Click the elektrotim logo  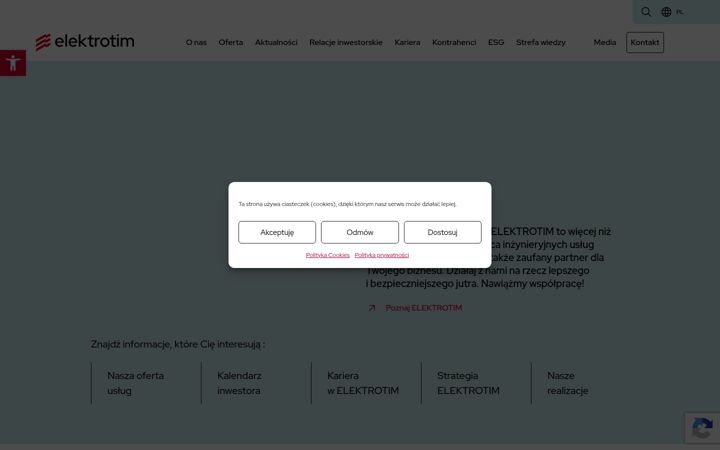[x=85, y=42]
